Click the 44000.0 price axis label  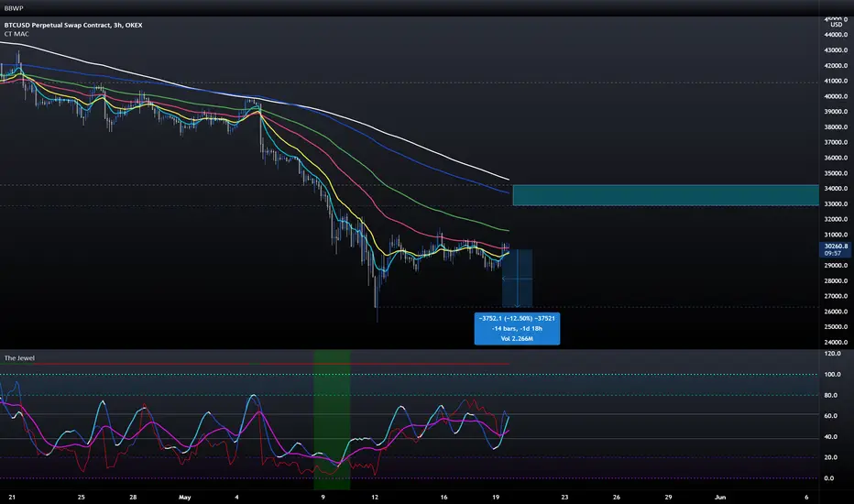[x=836, y=34]
